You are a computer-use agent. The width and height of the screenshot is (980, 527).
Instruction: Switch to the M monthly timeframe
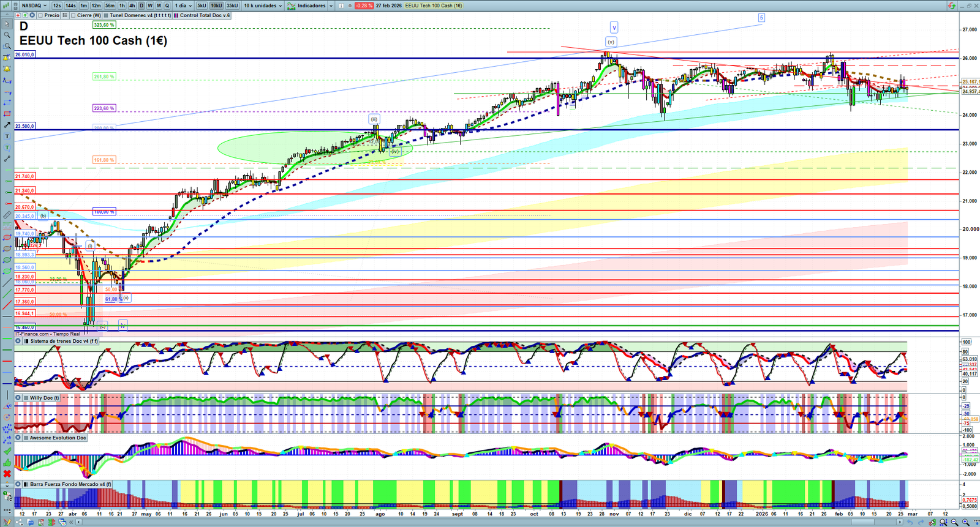click(x=159, y=6)
